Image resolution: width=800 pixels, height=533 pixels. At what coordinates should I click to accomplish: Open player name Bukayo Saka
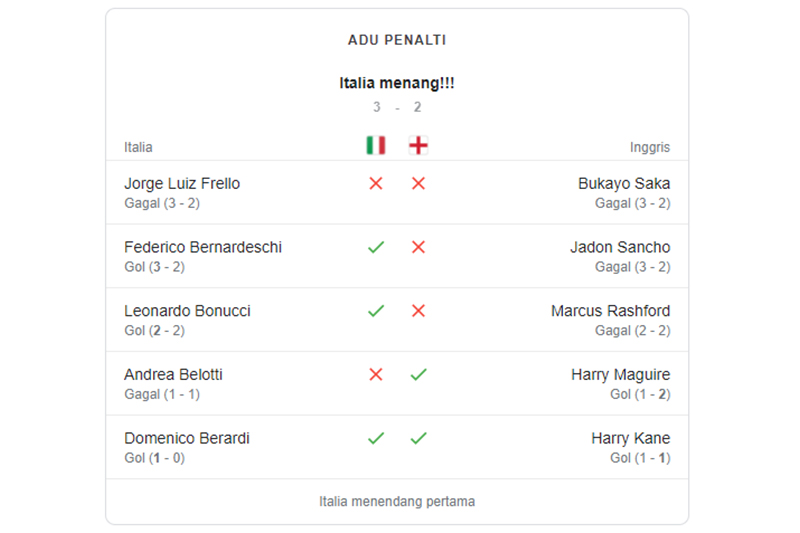click(x=624, y=184)
